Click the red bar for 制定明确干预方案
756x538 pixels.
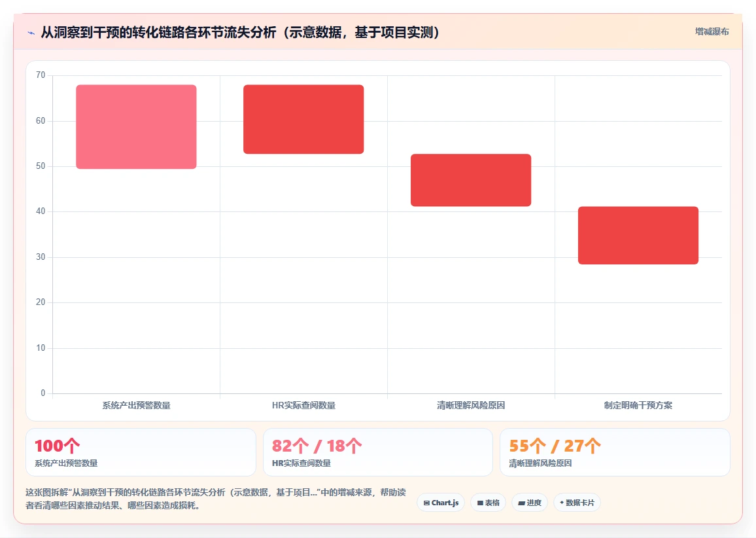point(638,236)
